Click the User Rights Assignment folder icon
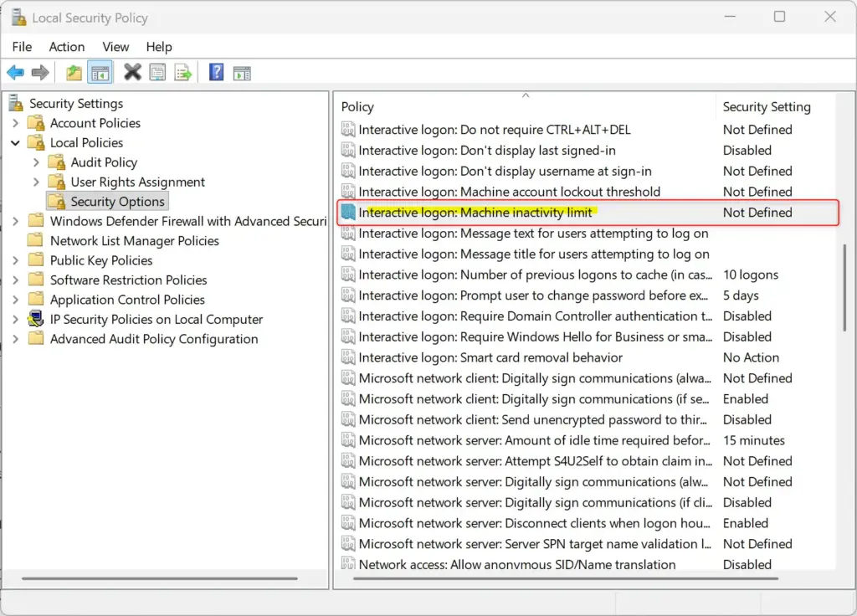 point(57,182)
